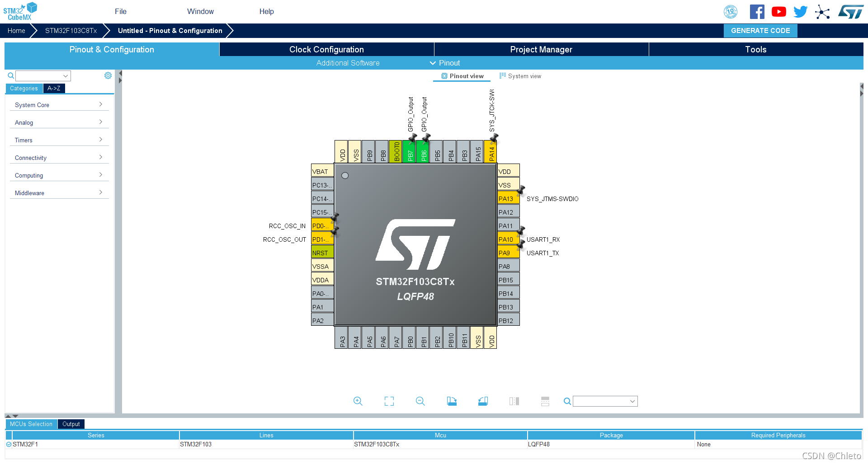The height and width of the screenshot is (464, 868).
Task: Click the STM32 CubeMX logo
Action: [x=20, y=11]
